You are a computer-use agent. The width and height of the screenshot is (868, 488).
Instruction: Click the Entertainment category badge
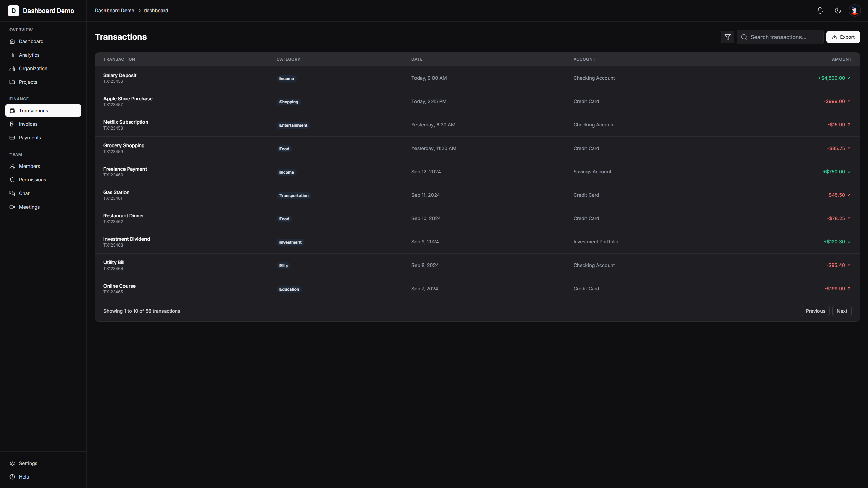[293, 125]
